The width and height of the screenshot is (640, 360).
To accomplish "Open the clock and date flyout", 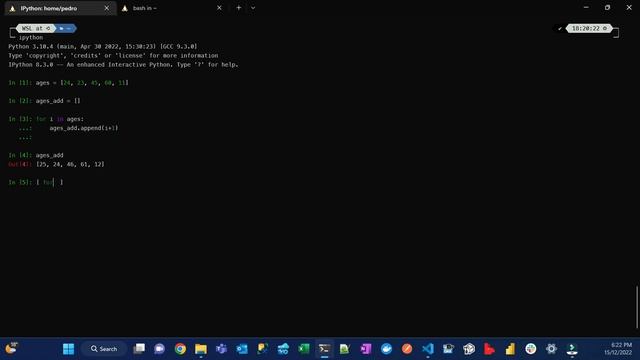I will (x=618, y=349).
